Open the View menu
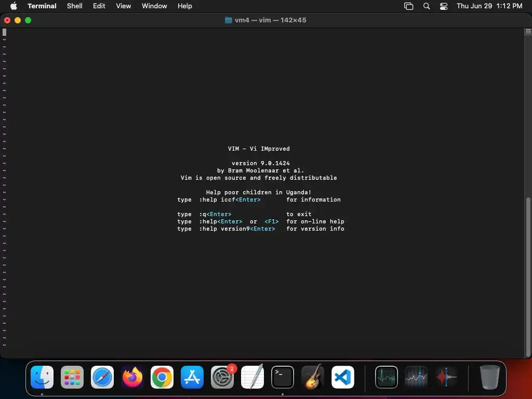Screen dimensions: 532x399 (x=124, y=6)
